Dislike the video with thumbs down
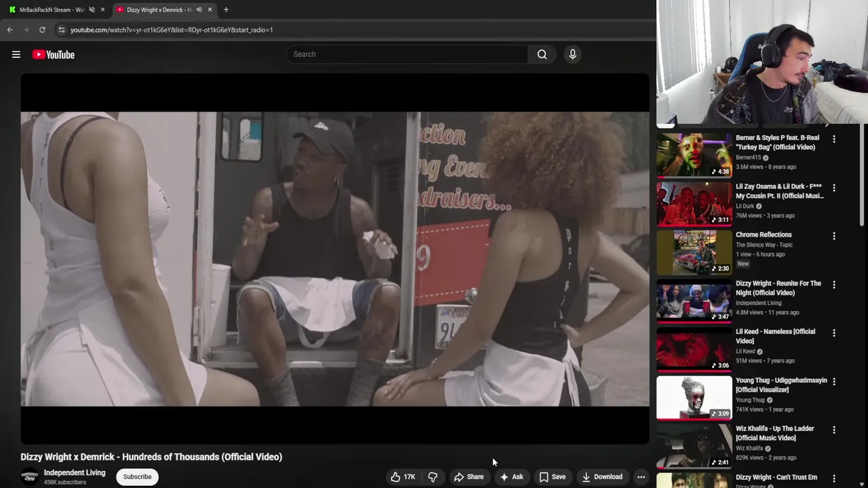This screenshot has width=868, height=488. 433,476
